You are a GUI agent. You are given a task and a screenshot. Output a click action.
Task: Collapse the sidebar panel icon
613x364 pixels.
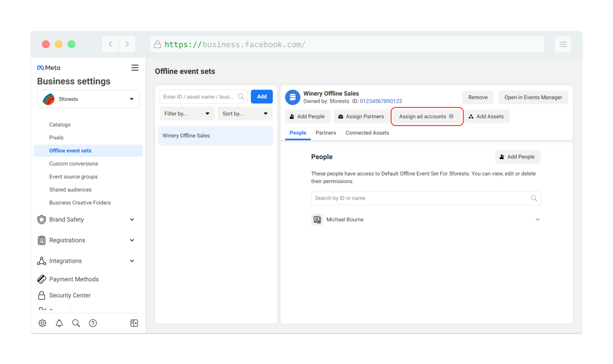[x=134, y=323]
